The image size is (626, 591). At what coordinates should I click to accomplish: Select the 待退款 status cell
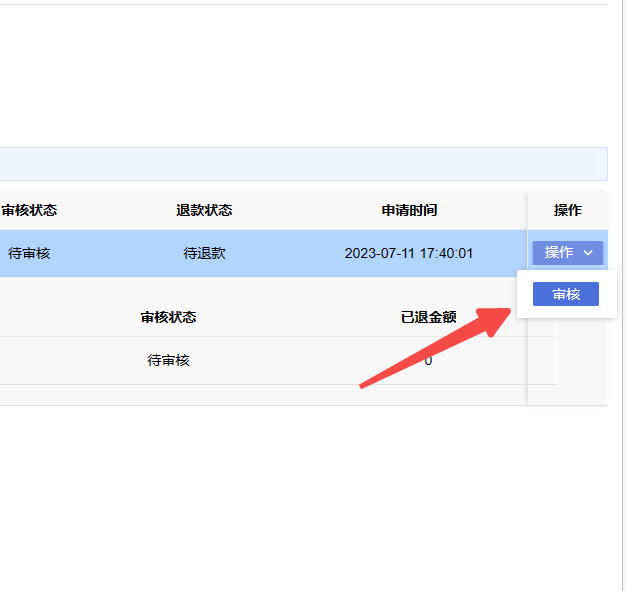204,253
